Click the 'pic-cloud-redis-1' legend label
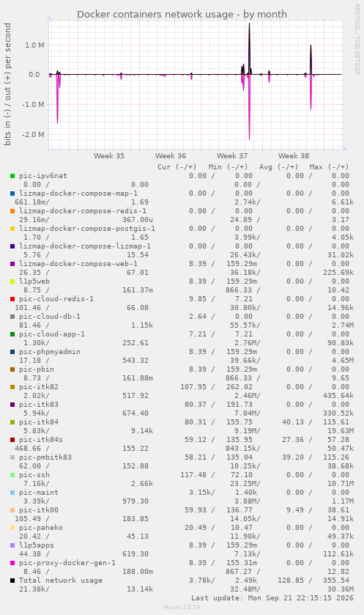364x615 pixels. pos(56,299)
